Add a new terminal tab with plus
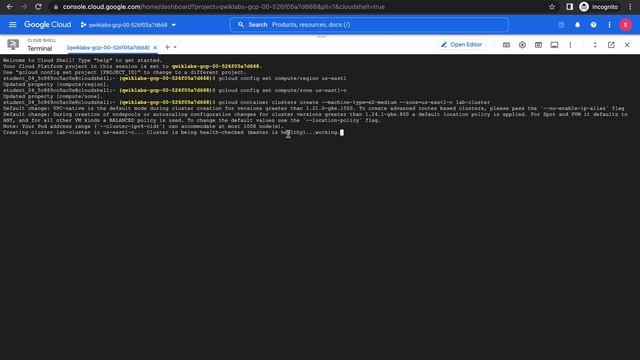Viewport: 640px width, 360px height. pyautogui.click(x=167, y=47)
